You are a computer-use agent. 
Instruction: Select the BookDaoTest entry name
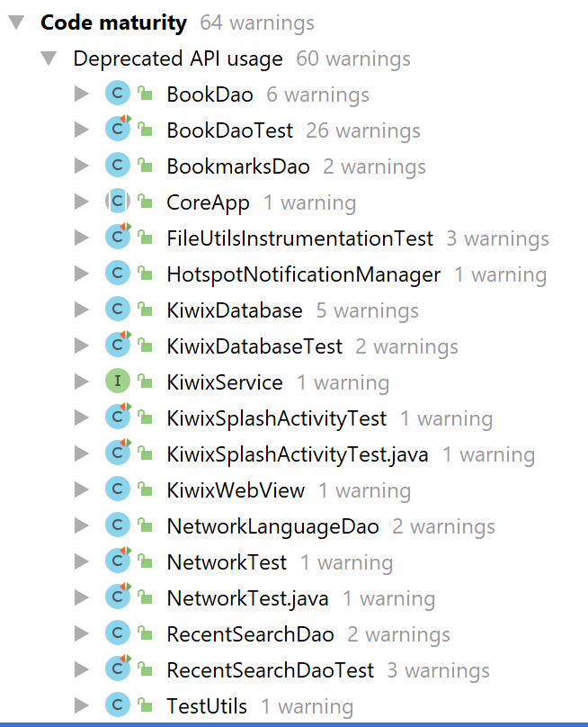tap(230, 130)
